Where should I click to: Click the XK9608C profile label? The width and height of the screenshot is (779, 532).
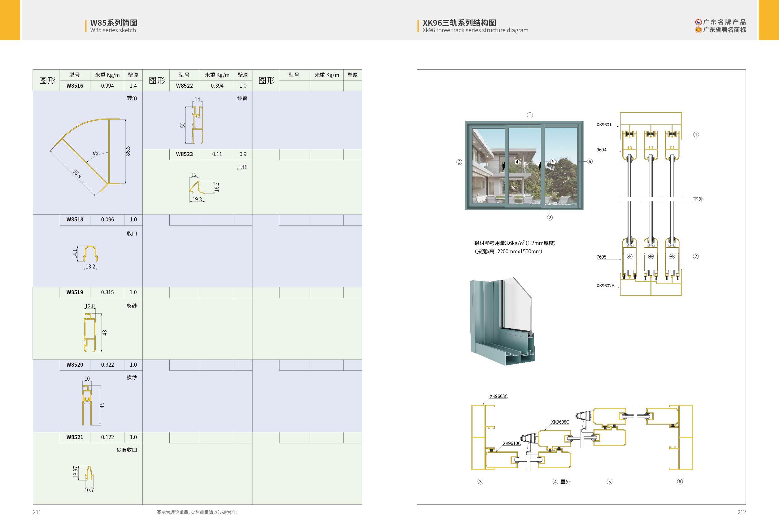pos(560,422)
